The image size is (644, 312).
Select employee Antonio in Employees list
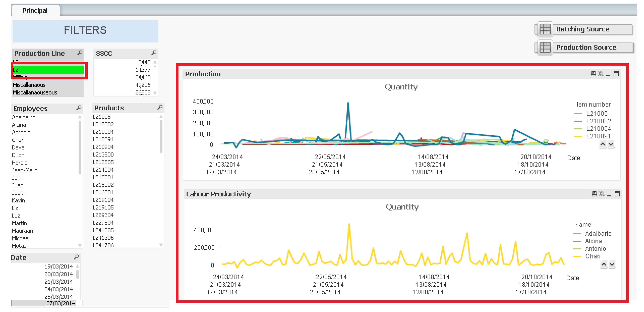pos(21,132)
